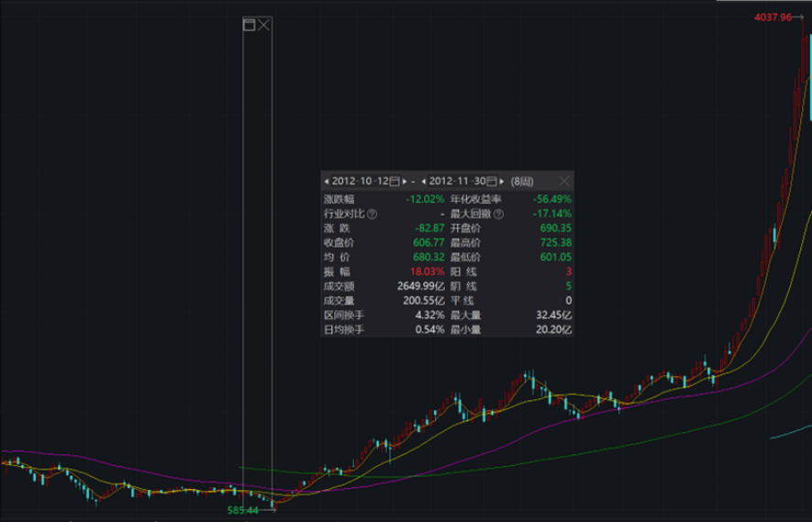
Task: Select 均价 value 680.32
Action: (x=428, y=258)
